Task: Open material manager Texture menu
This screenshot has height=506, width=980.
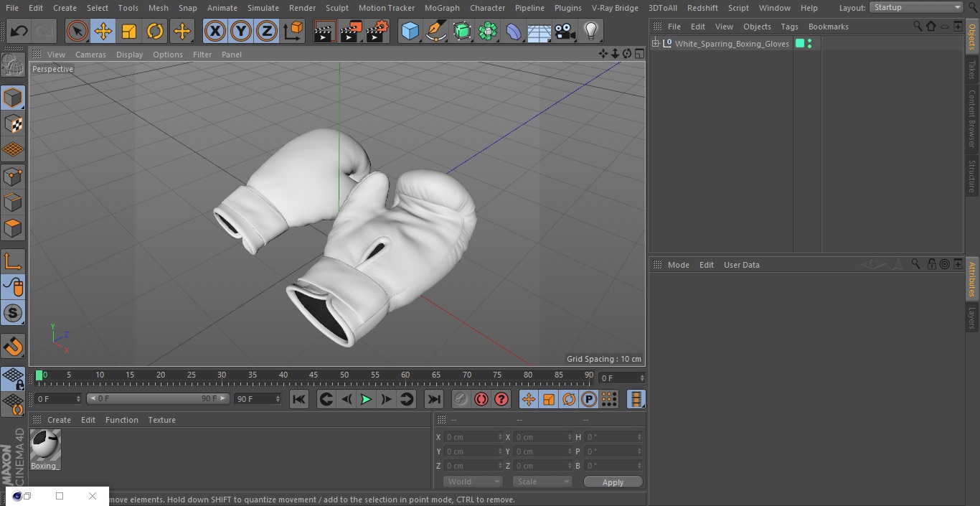Action: [x=161, y=420]
